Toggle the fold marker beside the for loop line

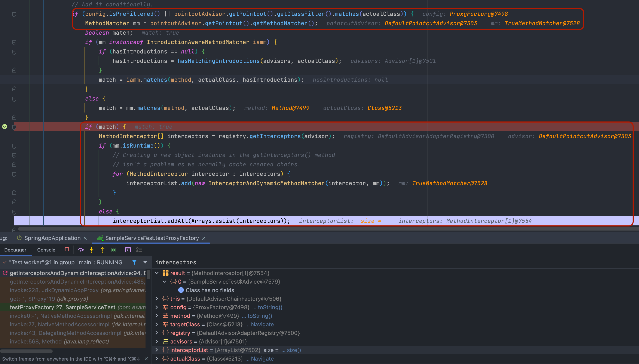pyautogui.click(x=14, y=174)
